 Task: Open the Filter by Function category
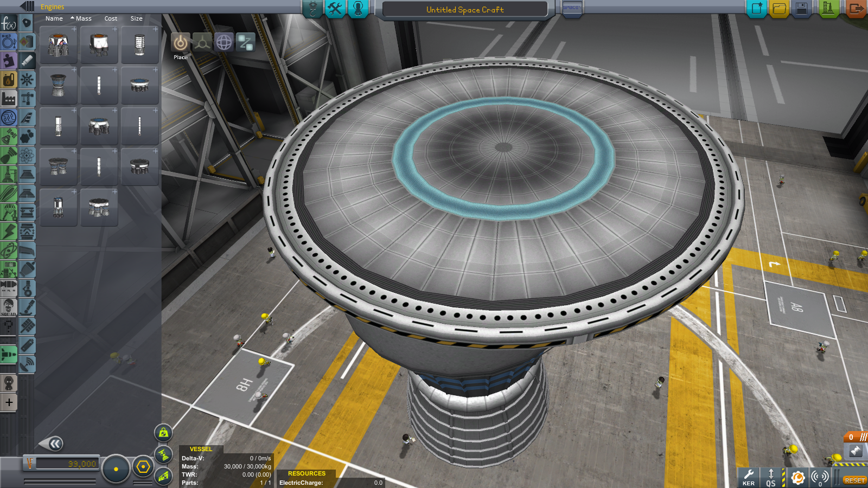(9, 23)
